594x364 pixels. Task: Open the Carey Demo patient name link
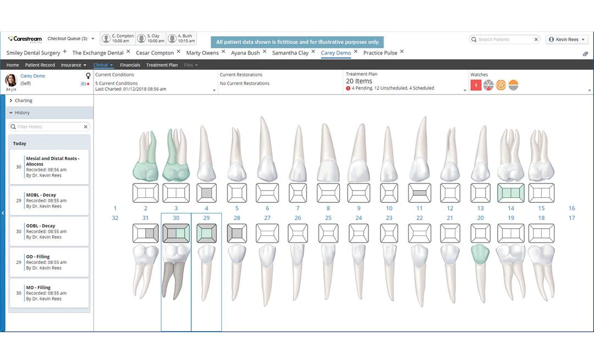point(33,76)
